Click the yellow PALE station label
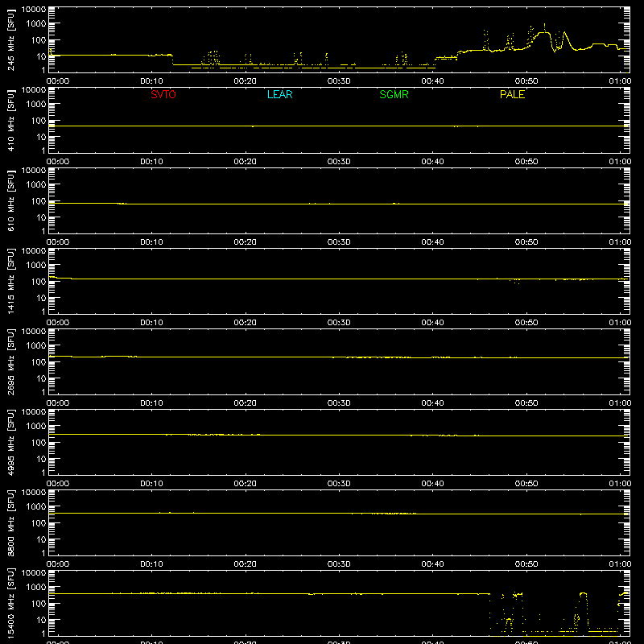The height and width of the screenshot is (644, 644). [x=512, y=94]
